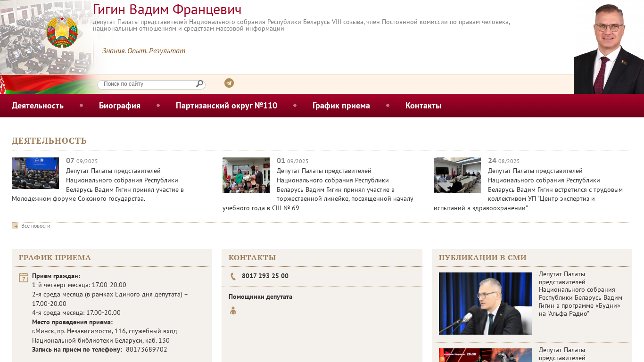Click the person icon under Помощники депутата
This screenshot has width=644, height=362.
pyautogui.click(x=233, y=310)
